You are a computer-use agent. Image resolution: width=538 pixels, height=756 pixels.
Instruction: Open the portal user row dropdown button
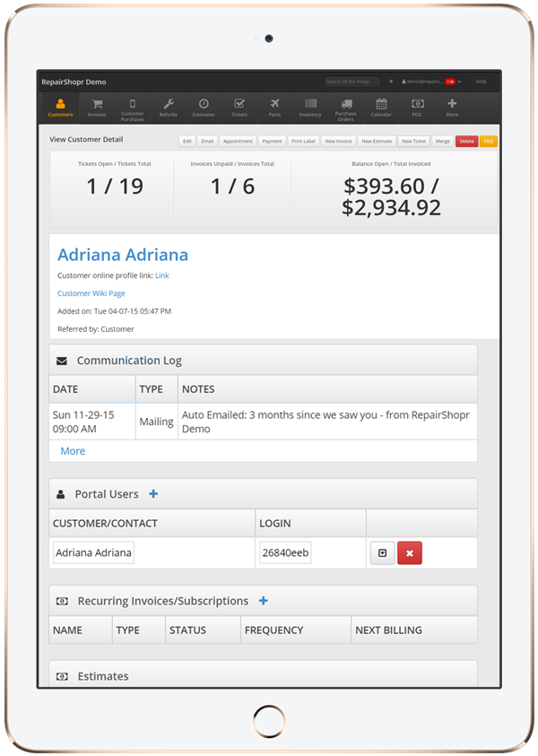point(382,553)
